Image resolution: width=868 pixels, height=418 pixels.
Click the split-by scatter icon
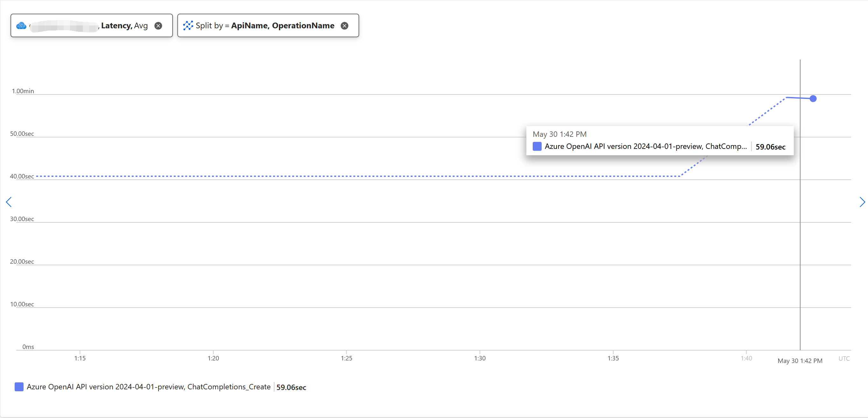click(188, 25)
